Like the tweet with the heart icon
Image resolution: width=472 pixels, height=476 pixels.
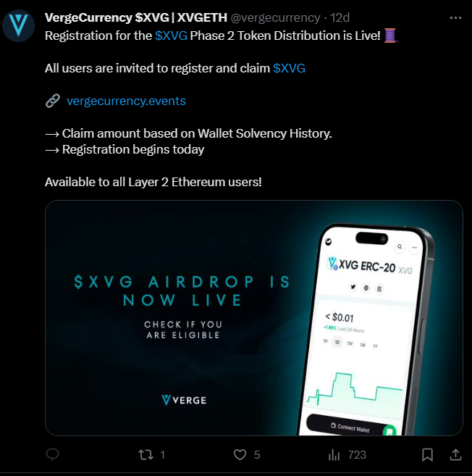(240, 455)
